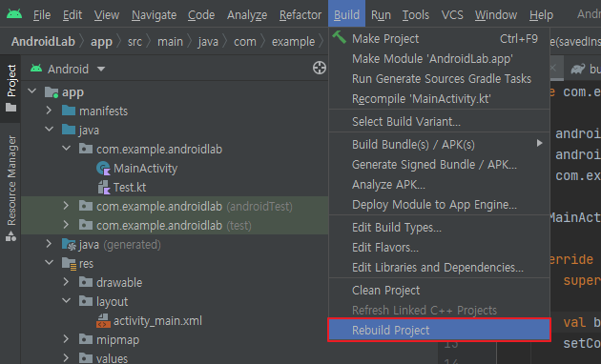
Task: Open the Help menu
Action: (541, 15)
